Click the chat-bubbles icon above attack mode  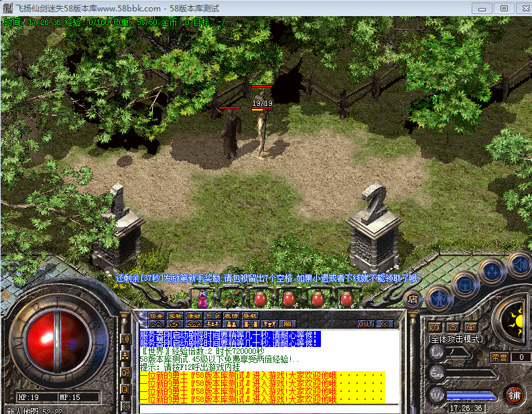tap(435, 327)
